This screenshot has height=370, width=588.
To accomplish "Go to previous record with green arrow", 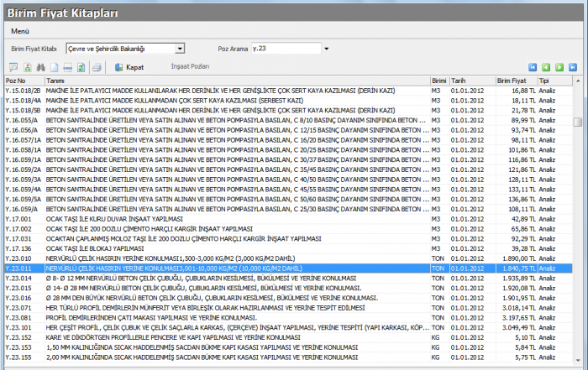I will point(545,67).
